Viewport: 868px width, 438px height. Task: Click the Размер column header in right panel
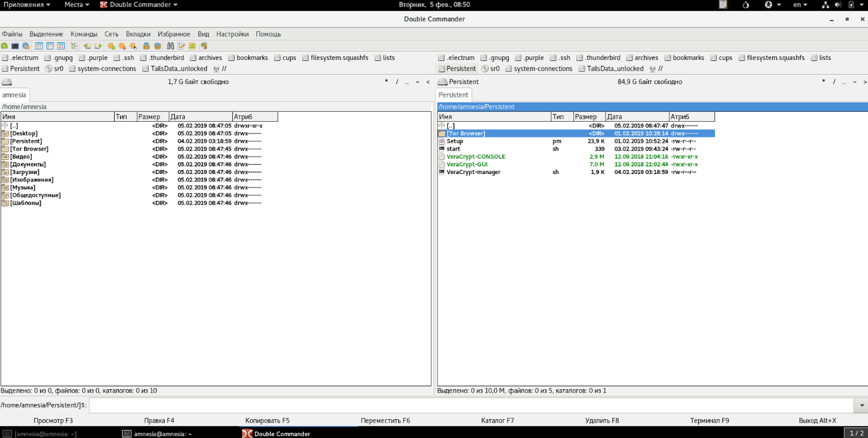point(589,117)
